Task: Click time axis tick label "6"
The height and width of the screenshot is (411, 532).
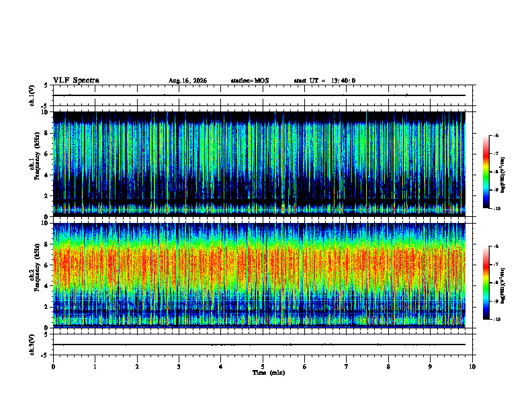Action: point(304,367)
